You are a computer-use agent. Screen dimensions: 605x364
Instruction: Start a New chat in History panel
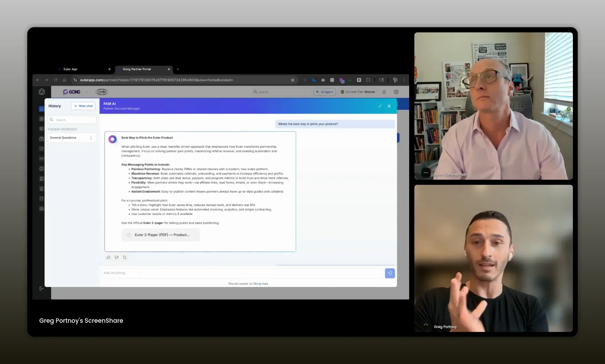point(83,106)
